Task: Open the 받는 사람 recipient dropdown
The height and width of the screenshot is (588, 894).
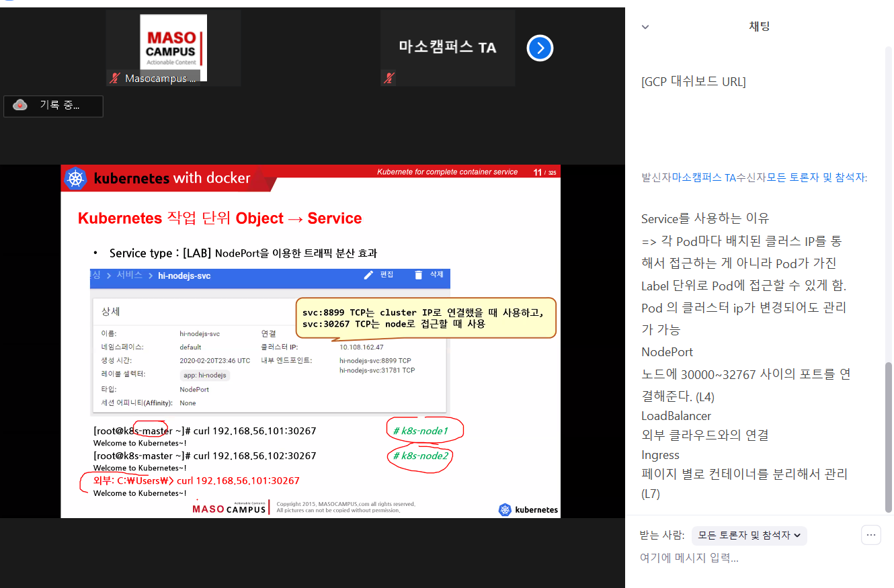Action: click(749, 536)
